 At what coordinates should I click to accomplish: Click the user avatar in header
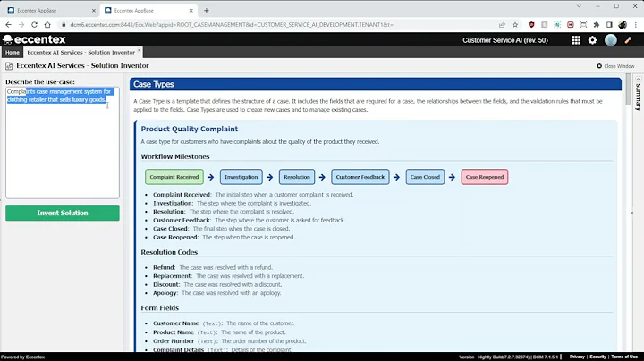[611, 40]
